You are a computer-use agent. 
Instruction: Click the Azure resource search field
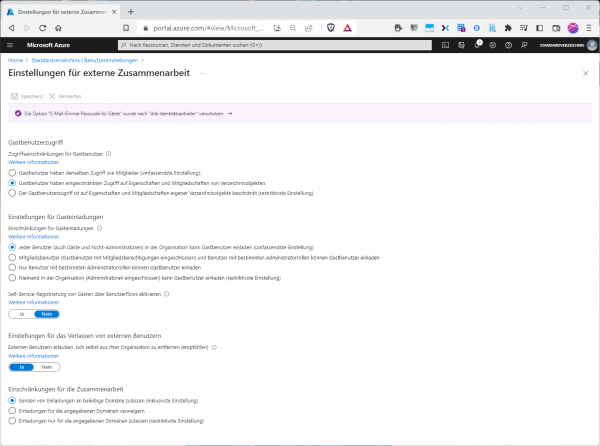pyautogui.click(x=275, y=45)
